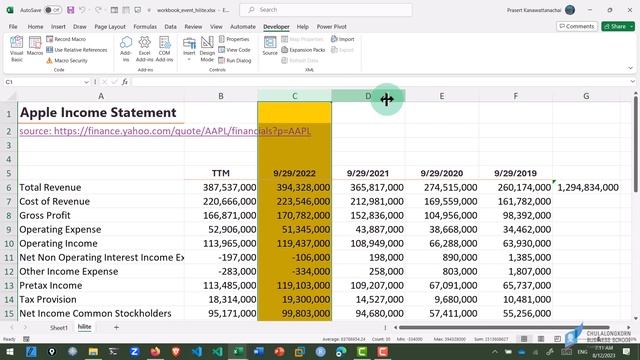Open PowerPoint from the taskbar

click(279, 351)
